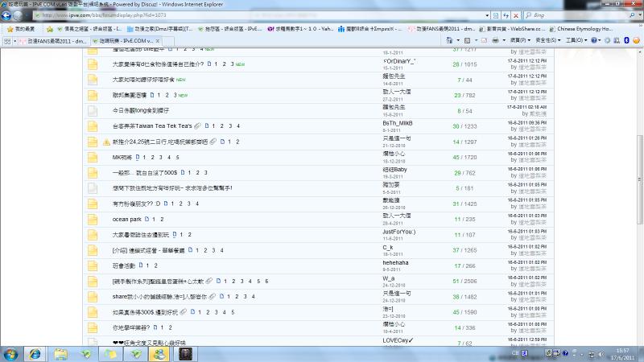Click Internet Explorer icon on the taskbar
644x362 pixels.
35,354
